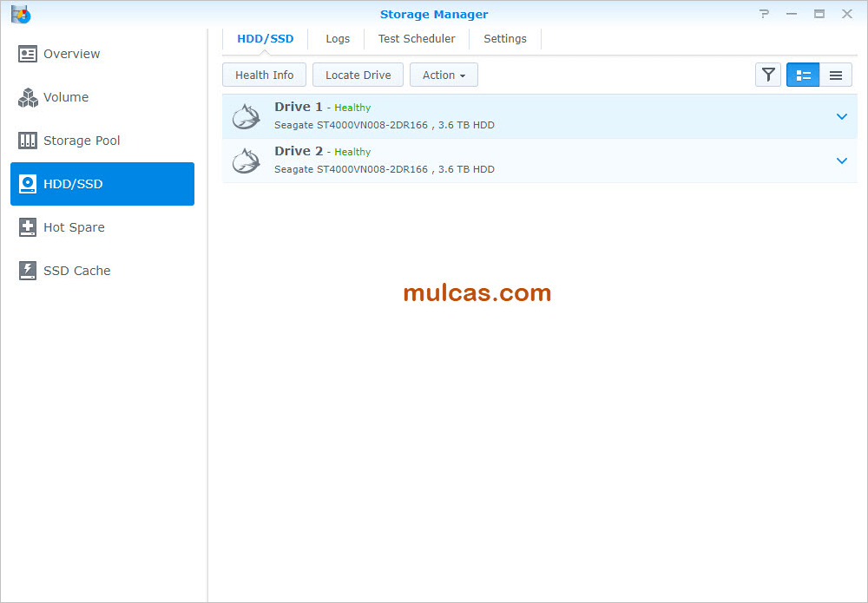Open Storage Pool in sidebar
This screenshot has width=868, height=603.
pyautogui.click(x=82, y=141)
